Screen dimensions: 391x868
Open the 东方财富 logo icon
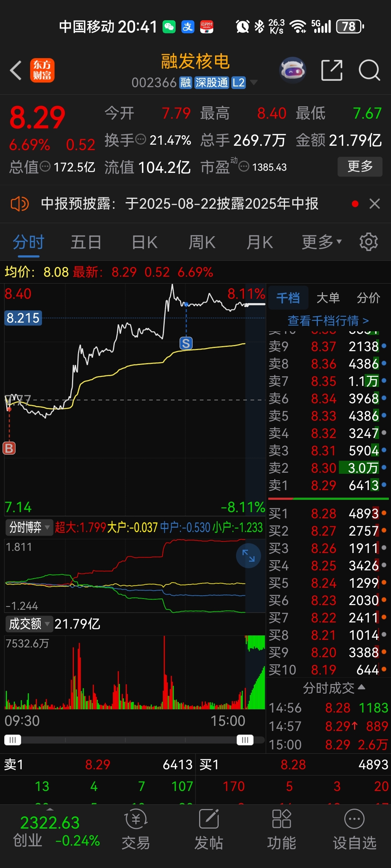pyautogui.click(x=42, y=70)
